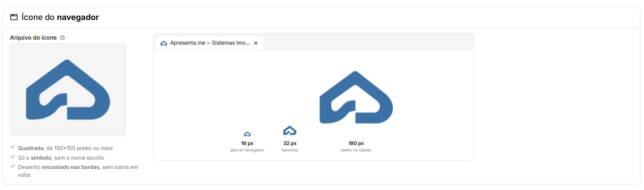
Task: Click the "Desenho encostado nas bordas" requirement
Action: 78,171
